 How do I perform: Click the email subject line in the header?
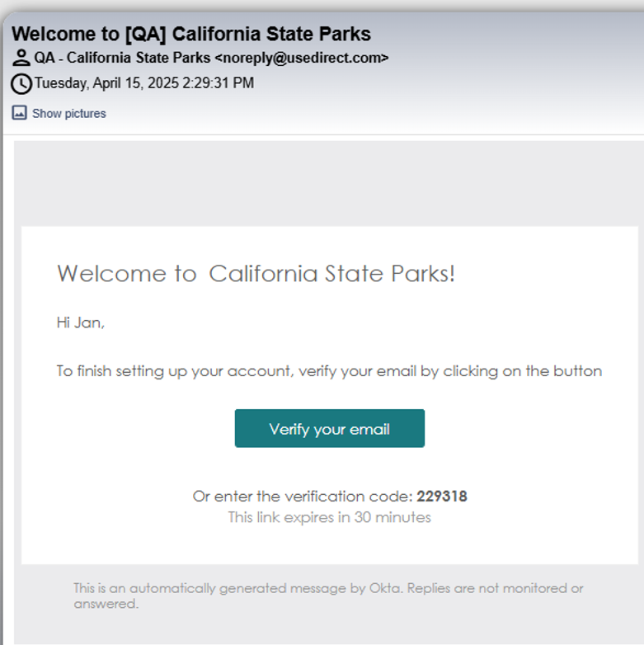(191, 34)
